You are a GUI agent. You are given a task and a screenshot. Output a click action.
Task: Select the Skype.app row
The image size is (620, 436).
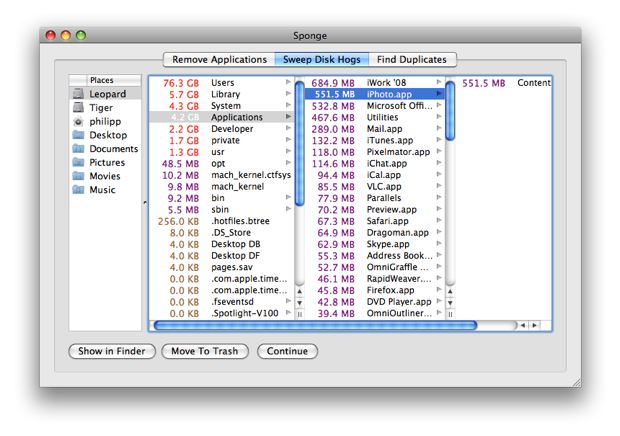click(374, 244)
